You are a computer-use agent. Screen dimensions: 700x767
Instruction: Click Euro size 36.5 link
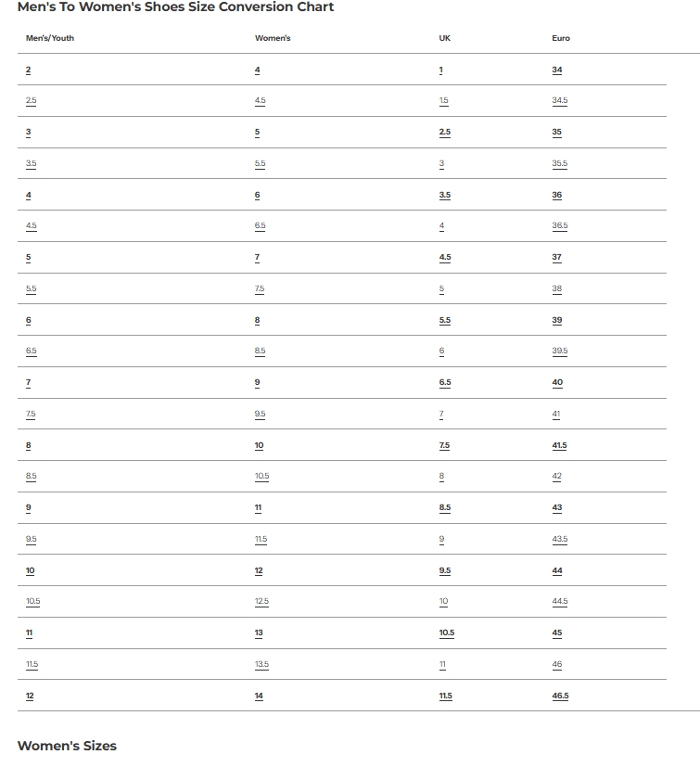559,226
